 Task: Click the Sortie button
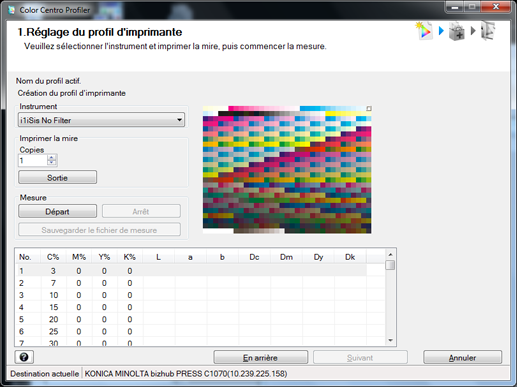tap(57, 177)
